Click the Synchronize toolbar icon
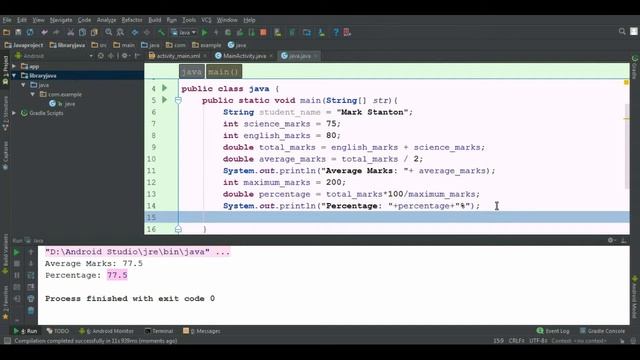Viewport: 640px width, 360px height. [30, 32]
